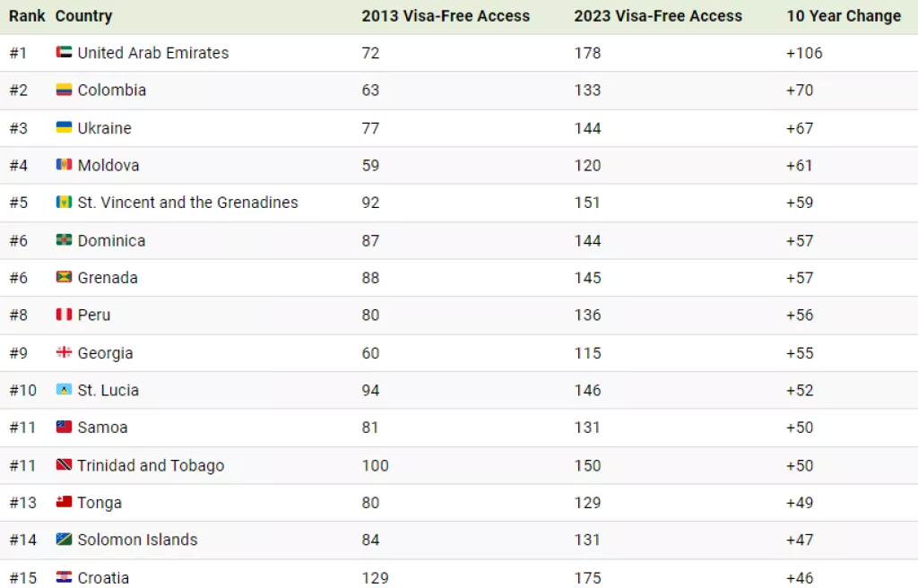Viewport: 918px width, 588px height.
Task: Select the St. Vincent and the Grenadines name
Action: pos(187,203)
